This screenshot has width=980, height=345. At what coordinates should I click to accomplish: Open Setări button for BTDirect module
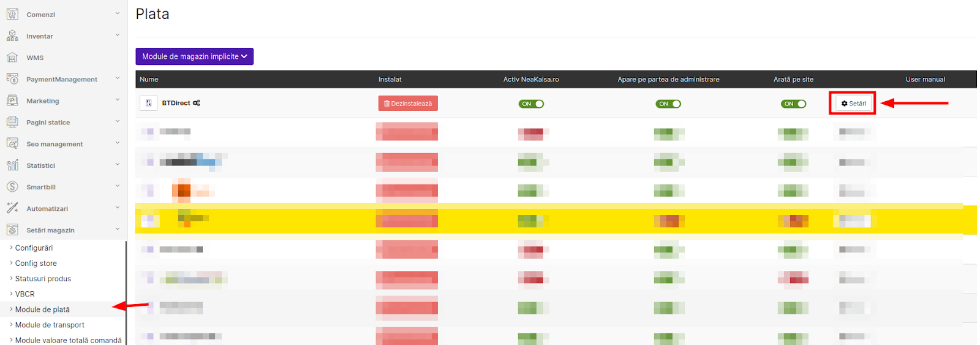[853, 104]
